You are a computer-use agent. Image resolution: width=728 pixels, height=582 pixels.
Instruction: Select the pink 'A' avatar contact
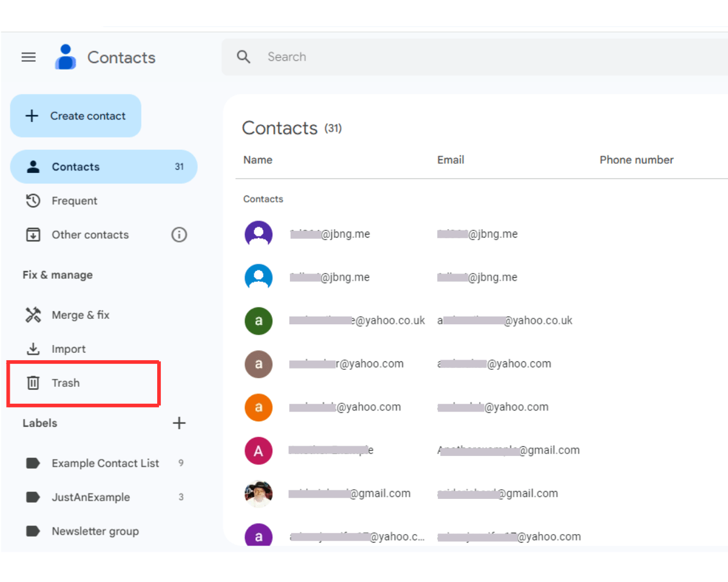(x=258, y=450)
